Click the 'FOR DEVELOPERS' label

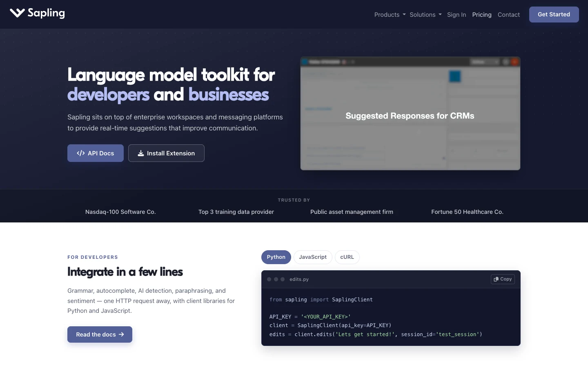tap(93, 257)
